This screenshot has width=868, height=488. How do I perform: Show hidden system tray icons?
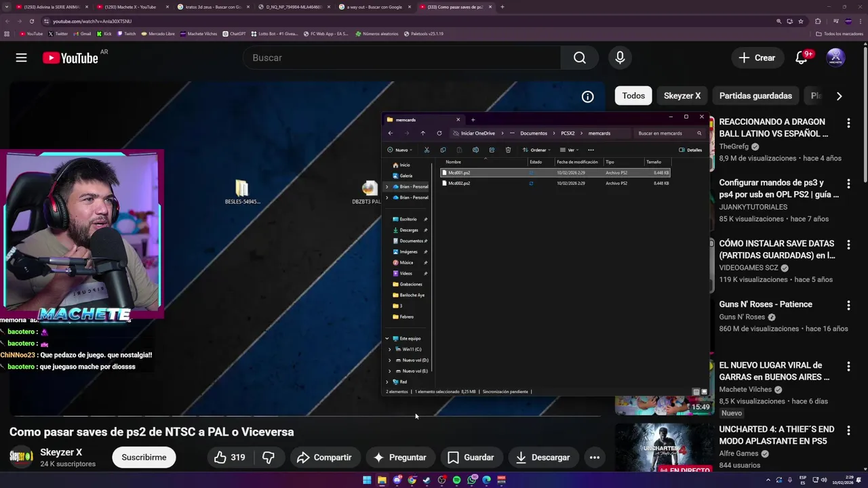point(769,480)
